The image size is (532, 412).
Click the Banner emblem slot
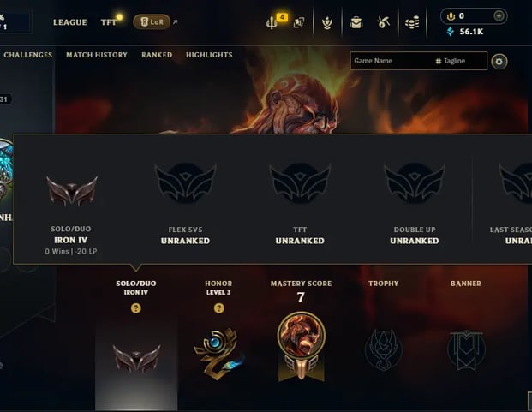tap(466, 350)
